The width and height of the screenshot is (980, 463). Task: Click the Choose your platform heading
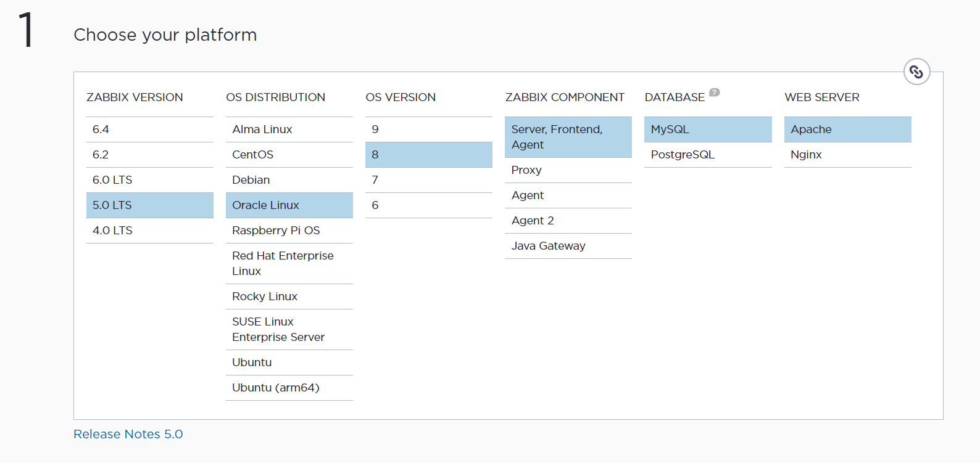(165, 35)
